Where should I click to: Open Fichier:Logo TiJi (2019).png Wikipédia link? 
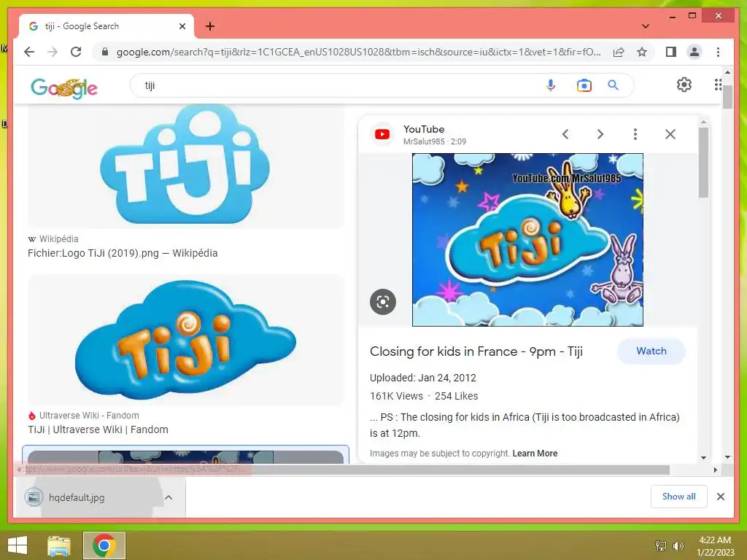(123, 253)
